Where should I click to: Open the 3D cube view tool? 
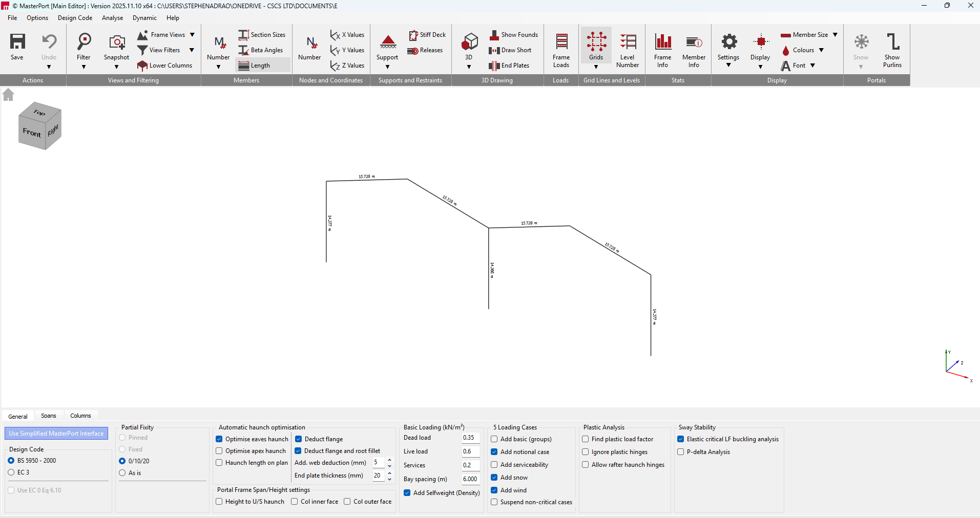[469, 41]
